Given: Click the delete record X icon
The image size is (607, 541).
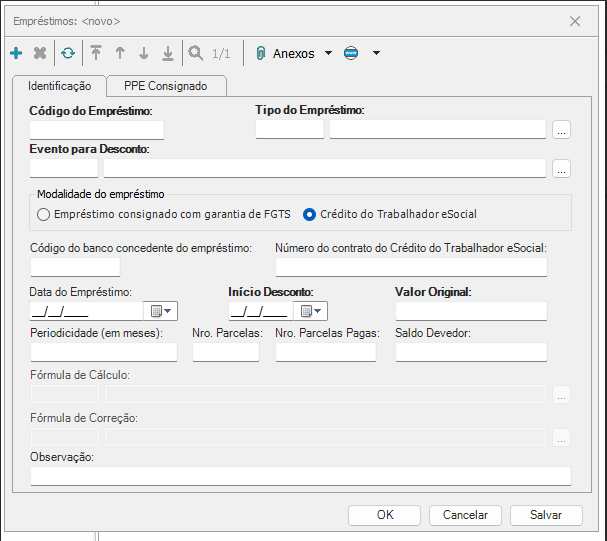Looking at the screenshot, I should [x=40, y=53].
